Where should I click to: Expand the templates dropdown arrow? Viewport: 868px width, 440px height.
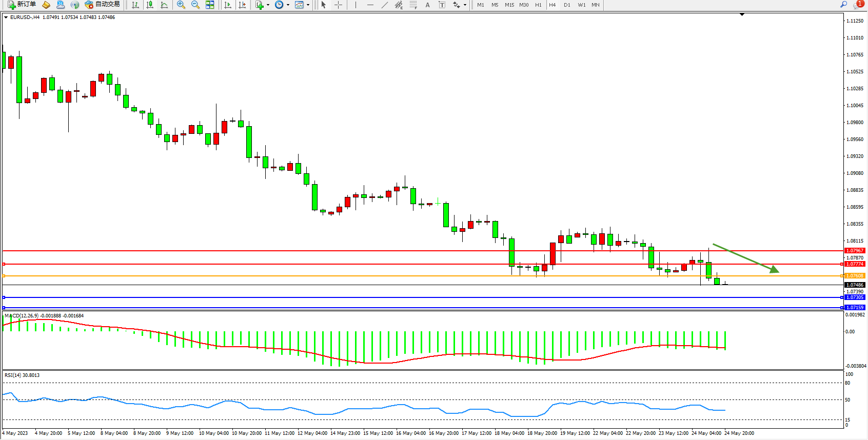tap(308, 5)
